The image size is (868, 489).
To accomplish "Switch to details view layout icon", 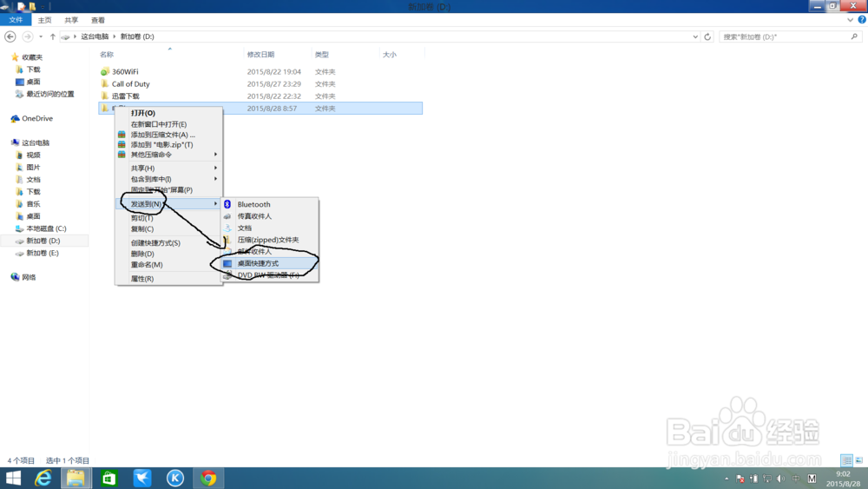I will tap(846, 460).
